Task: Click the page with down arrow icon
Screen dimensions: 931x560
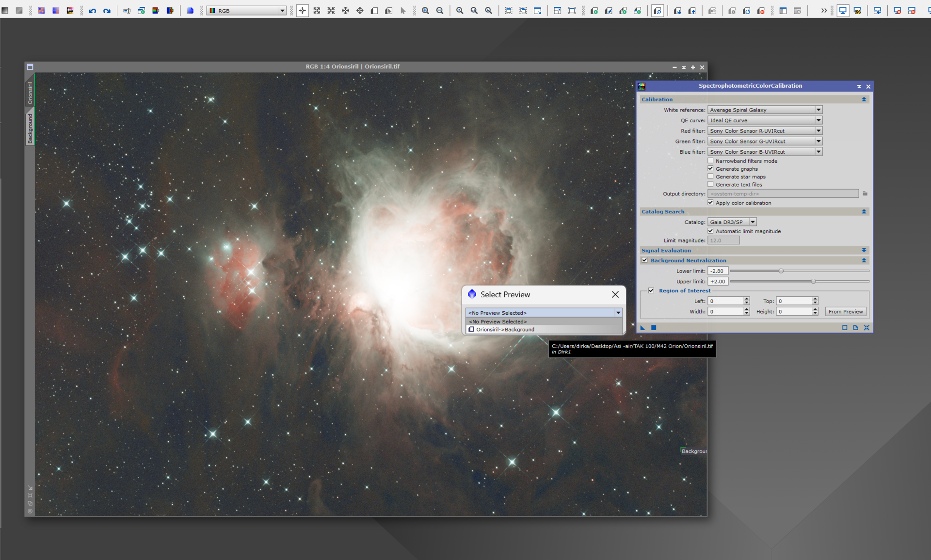Action: pyautogui.click(x=677, y=11)
